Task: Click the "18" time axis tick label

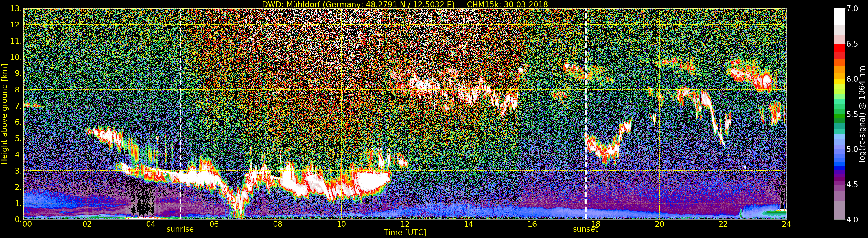Action: click(596, 224)
